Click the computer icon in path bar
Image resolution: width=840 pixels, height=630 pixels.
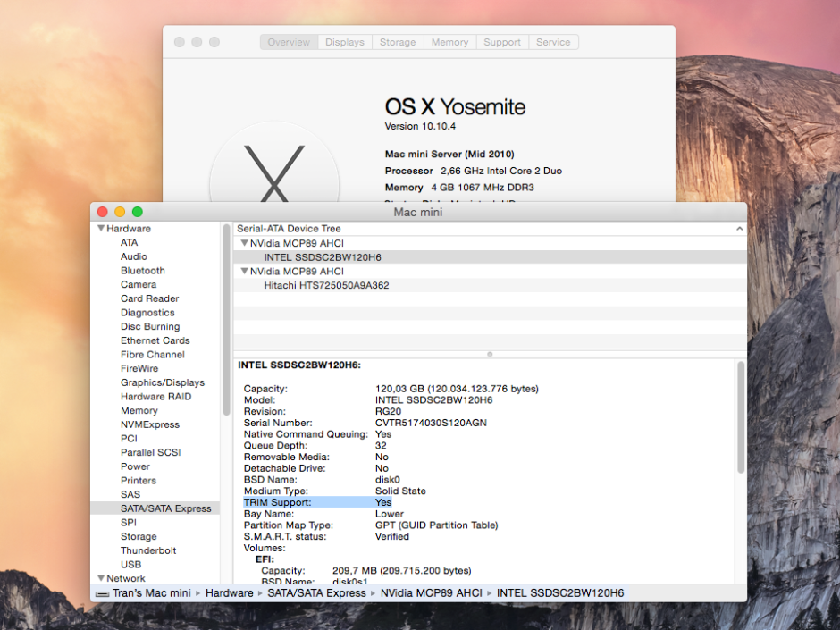(x=102, y=593)
